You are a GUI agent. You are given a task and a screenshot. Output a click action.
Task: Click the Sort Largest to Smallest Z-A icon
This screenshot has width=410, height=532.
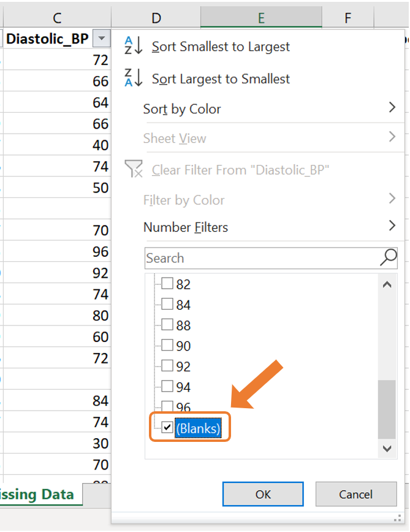pos(133,78)
